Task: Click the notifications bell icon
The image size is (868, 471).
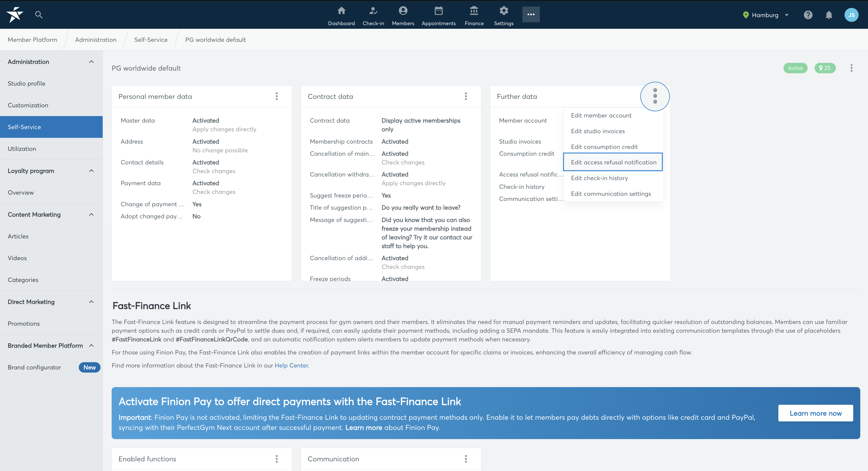Action: click(829, 15)
